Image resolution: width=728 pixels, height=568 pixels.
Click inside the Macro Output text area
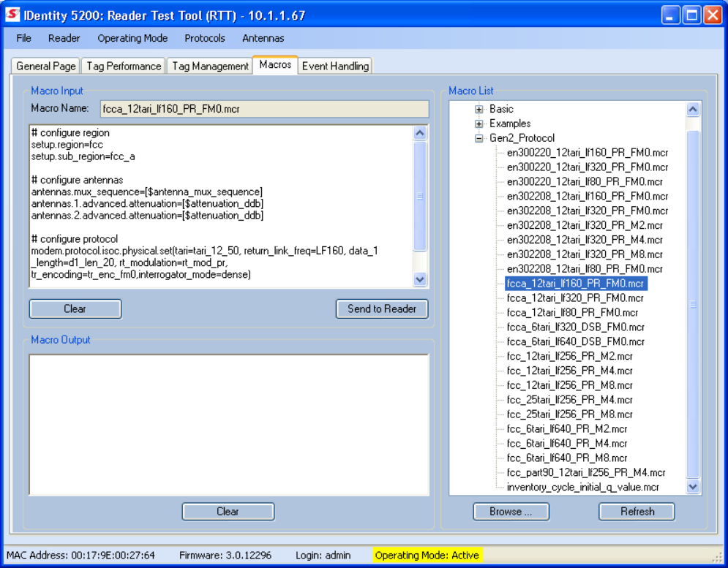click(x=229, y=425)
